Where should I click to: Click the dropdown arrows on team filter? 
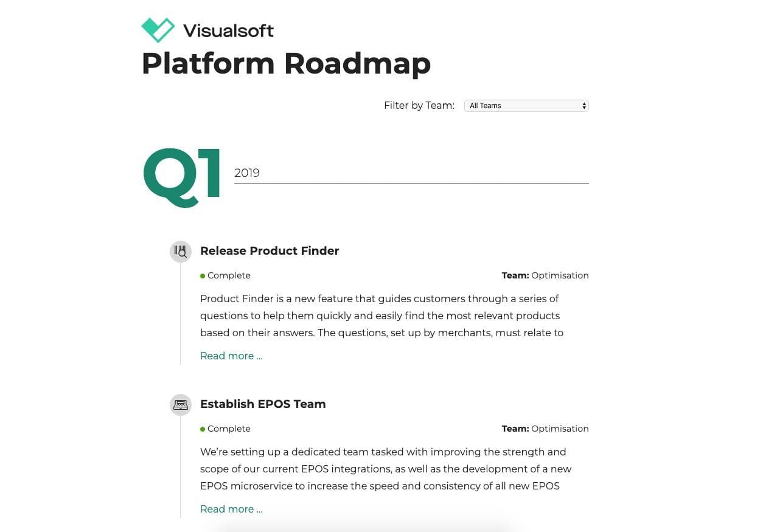[x=584, y=106]
